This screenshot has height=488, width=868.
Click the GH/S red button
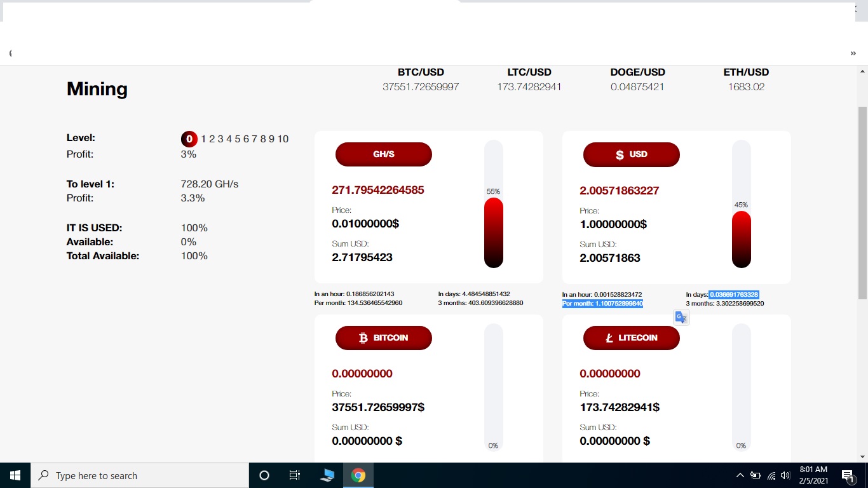[x=384, y=154]
